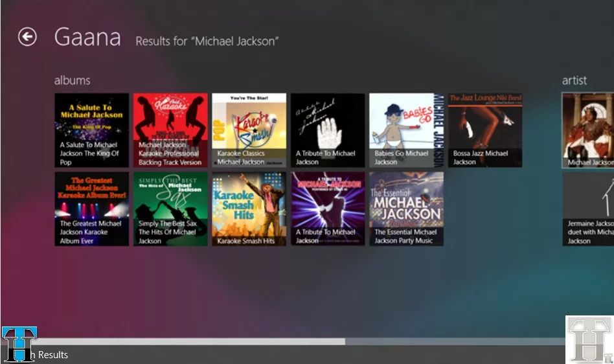Click the albums section heading
The width and height of the screenshot is (614, 364).
coord(73,80)
